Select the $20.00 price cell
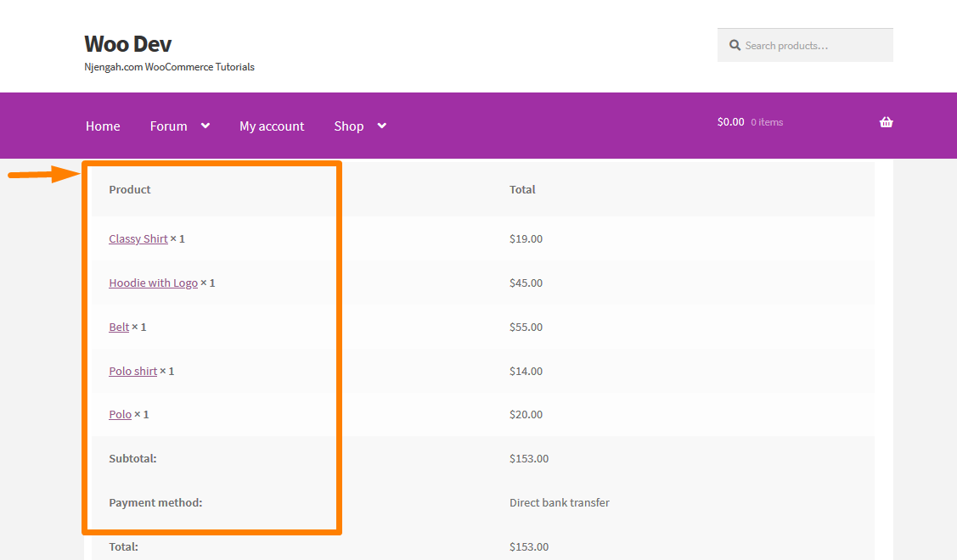The width and height of the screenshot is (957, 560). 526,414
